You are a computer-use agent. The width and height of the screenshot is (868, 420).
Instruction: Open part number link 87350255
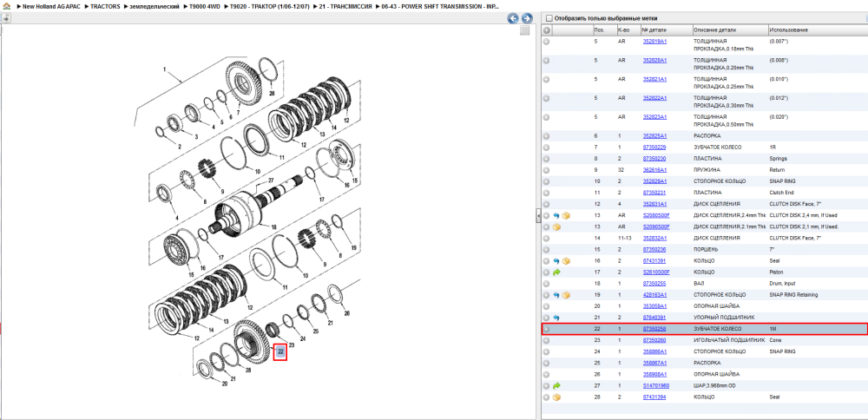654,283
